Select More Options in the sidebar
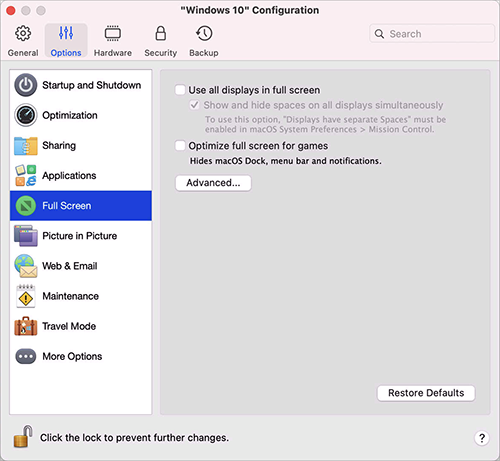 click(x=81, y=356)
